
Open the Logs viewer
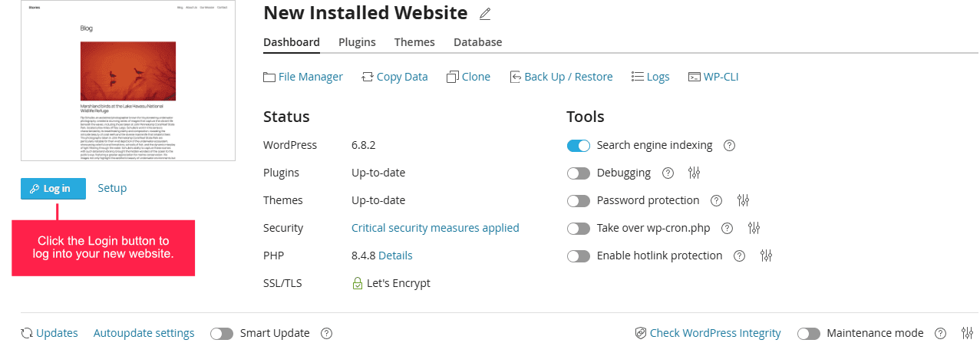650,77
